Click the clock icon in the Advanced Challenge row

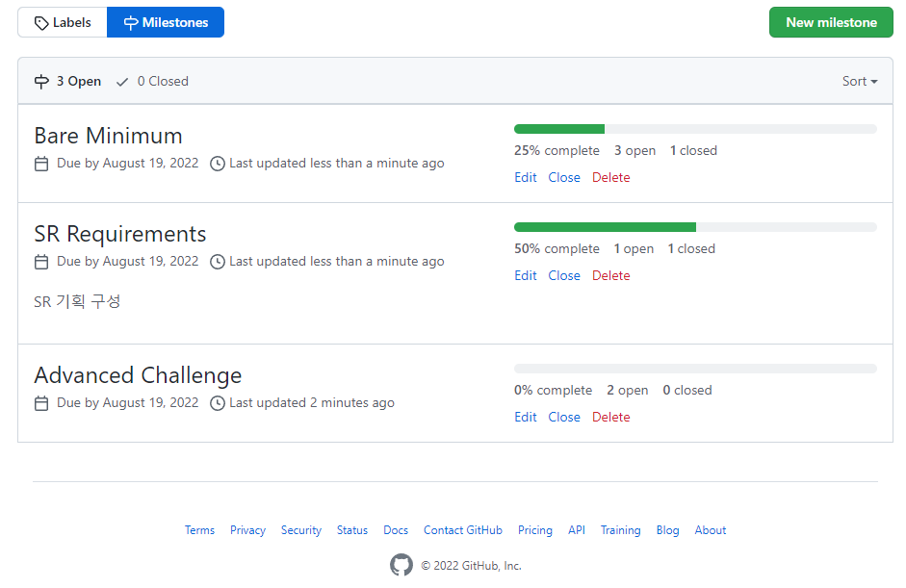[218, 404]
